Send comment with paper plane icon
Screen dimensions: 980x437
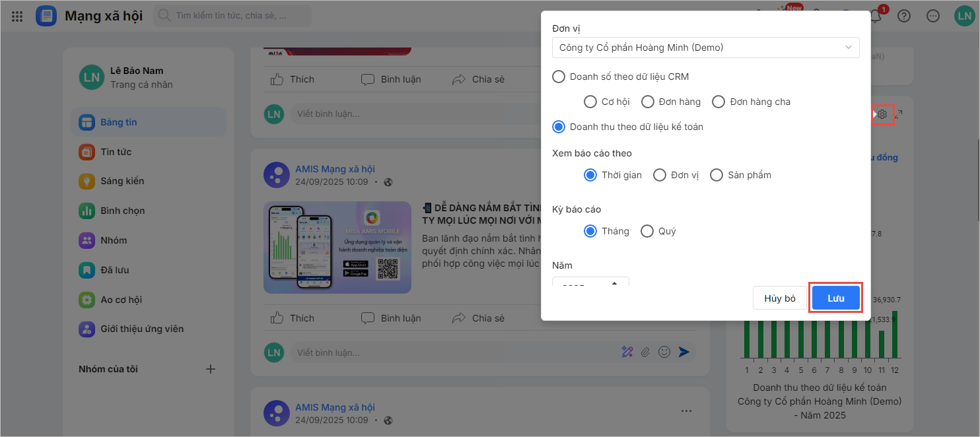click(684, 352)
